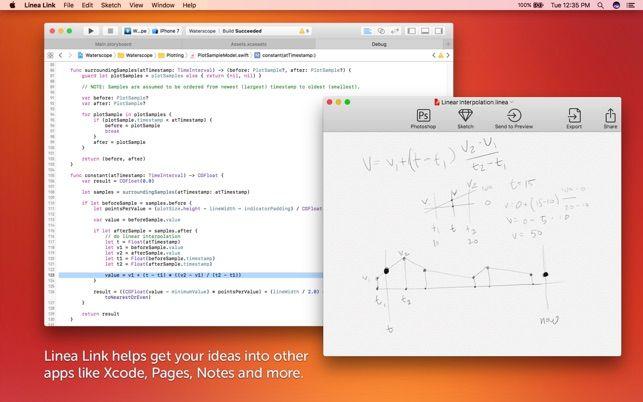Click the 'return (before, after)' code line
The width and height of the screenshot is (643, 402).
(113, 159)
